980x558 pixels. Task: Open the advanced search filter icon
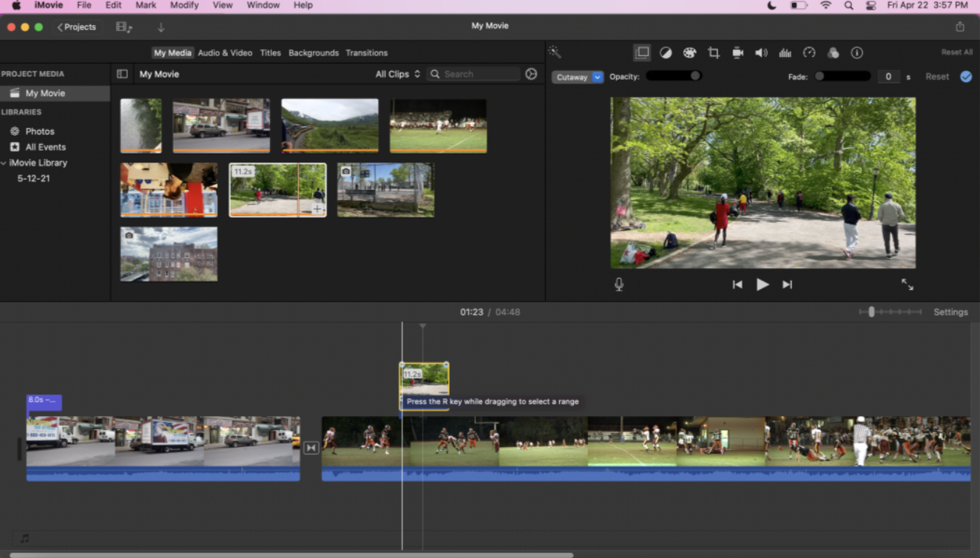tap(530, 74)
